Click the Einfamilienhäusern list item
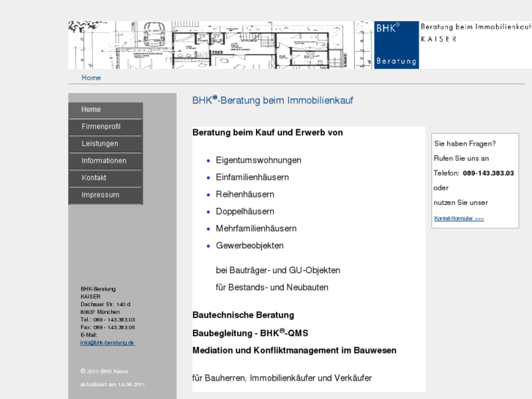Viewport: 532px width, 399px height. 252,177
